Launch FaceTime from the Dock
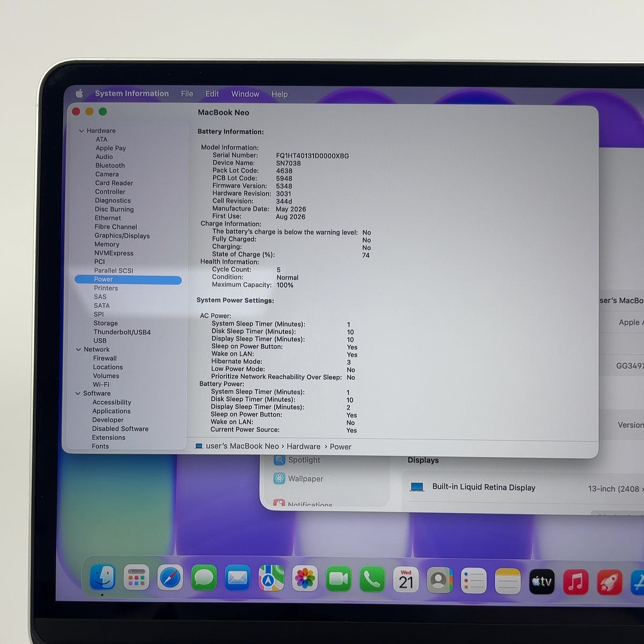 point(339,579)
